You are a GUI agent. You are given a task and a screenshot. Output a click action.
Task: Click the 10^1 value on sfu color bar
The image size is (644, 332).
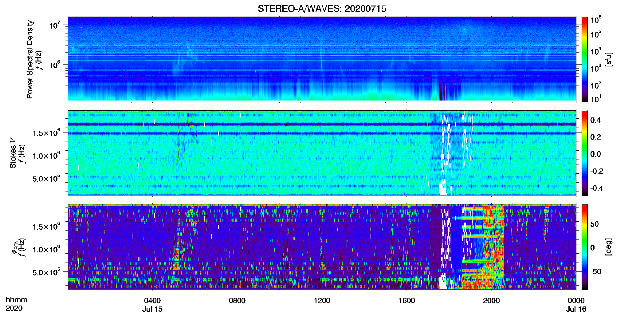point(596,99)
